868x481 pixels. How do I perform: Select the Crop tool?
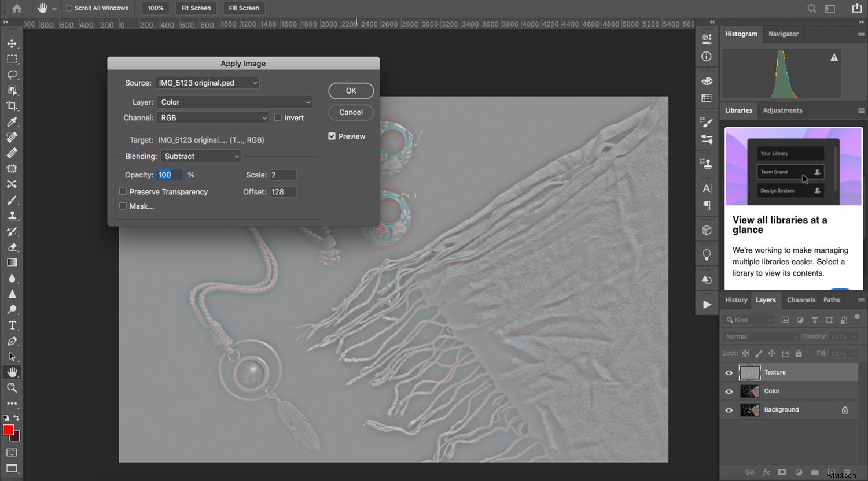13,106
